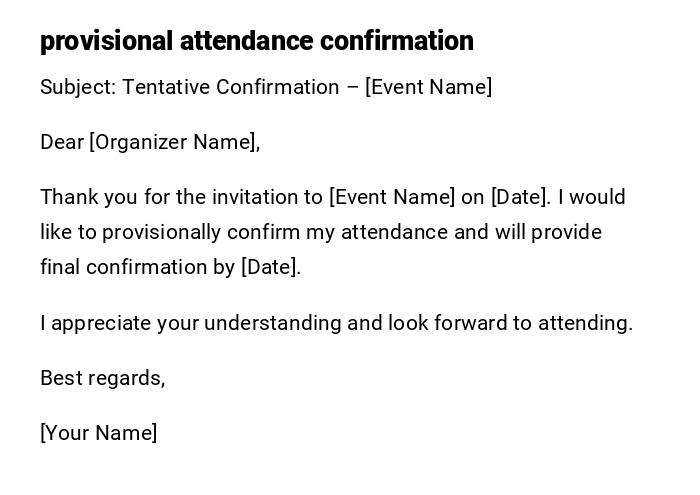The image size is (700, 495).
Task: Select '[Event Name]' placeholder in the subject line
Action: coord(429,87)
